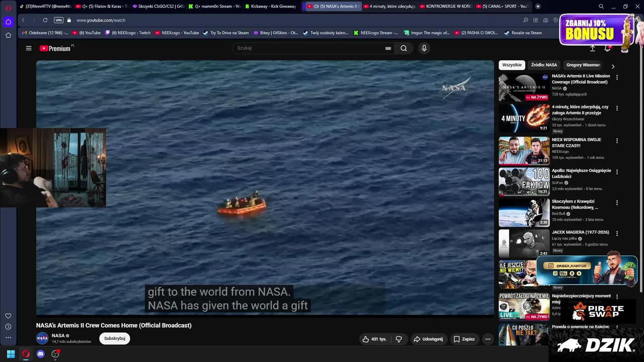This screenshot has height=362, width=644.
Task: Switch to Kickaway Giveaway tab
Action: 271,7
